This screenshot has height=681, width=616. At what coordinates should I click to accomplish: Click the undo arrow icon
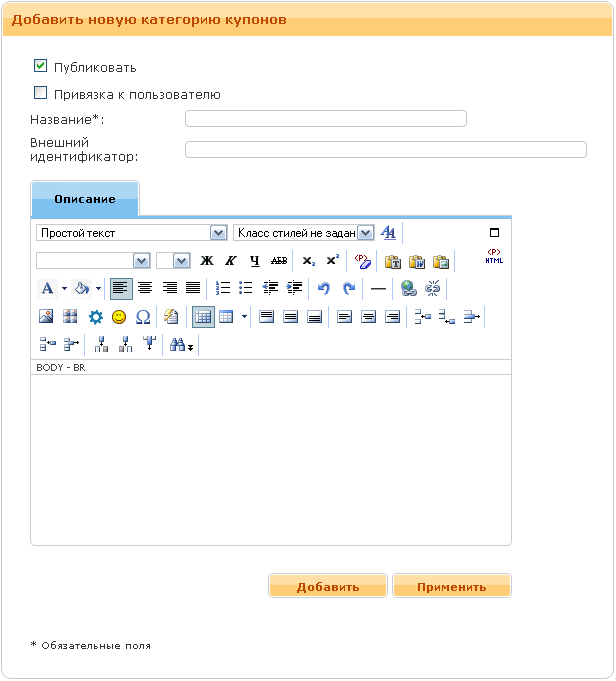tap(323, 288)
